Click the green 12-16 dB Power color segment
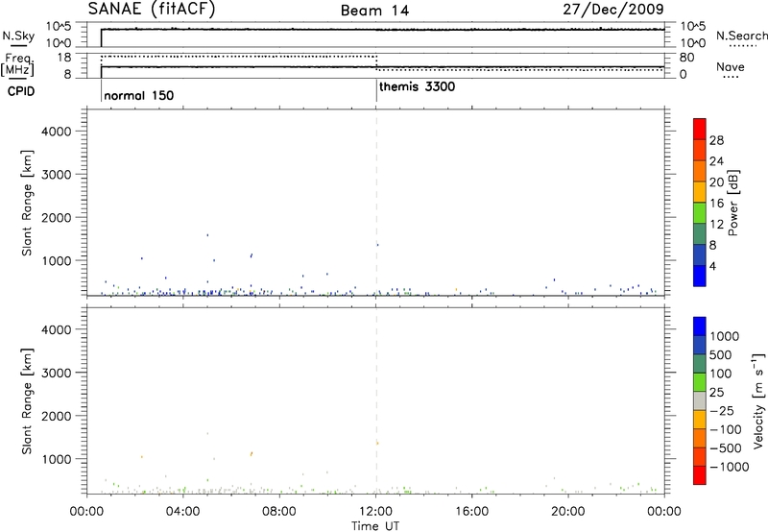The width and height of the screenshot is (768, 532). click(700, 213)
